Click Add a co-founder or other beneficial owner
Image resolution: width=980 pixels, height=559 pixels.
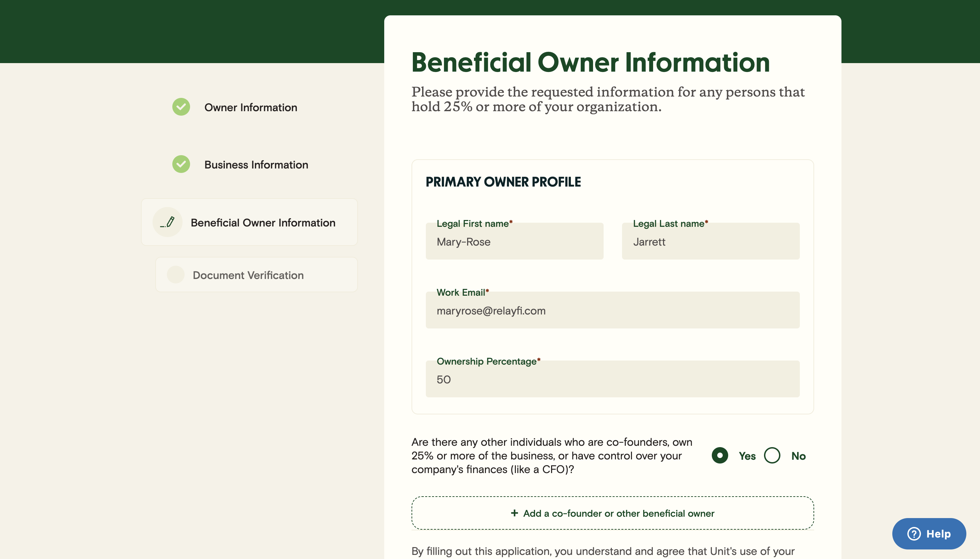612,513
